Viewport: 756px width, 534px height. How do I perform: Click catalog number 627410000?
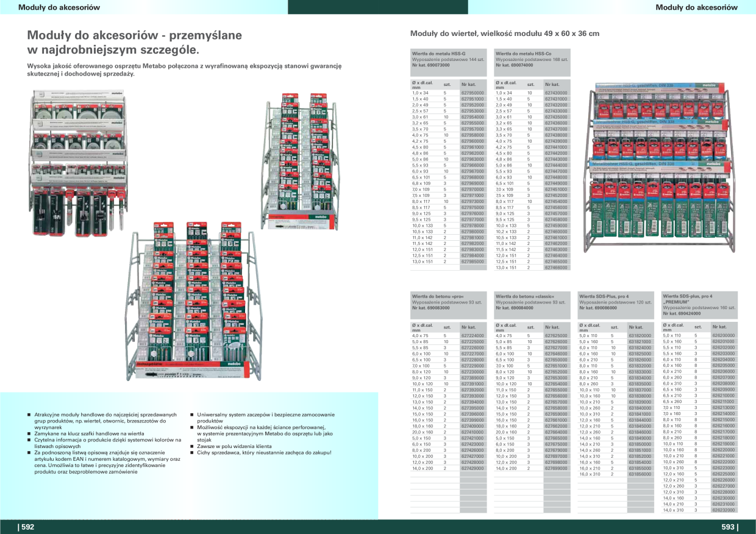tap(472, 432)
